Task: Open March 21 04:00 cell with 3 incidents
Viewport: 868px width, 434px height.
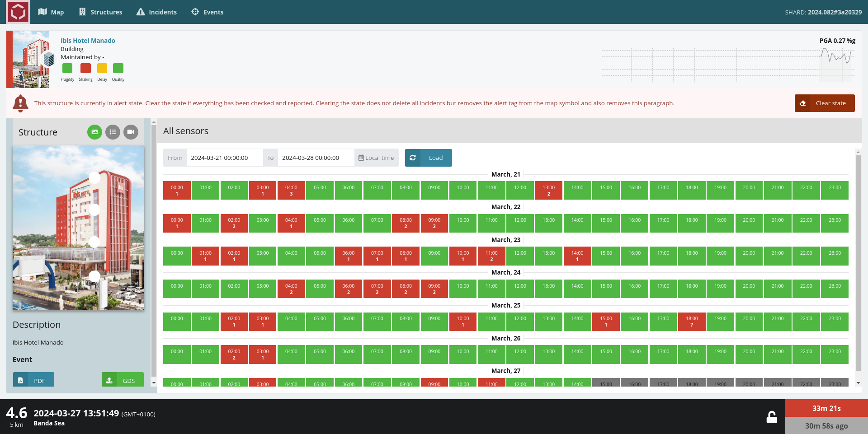Action: point(291,190)
